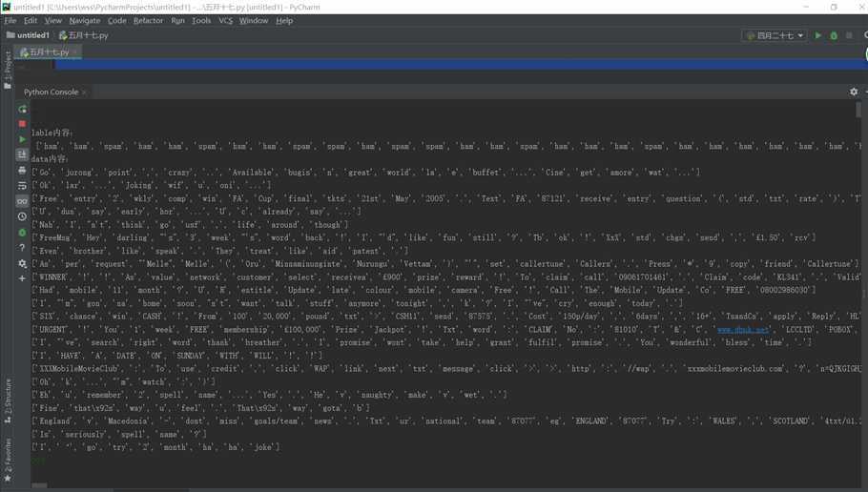Toggle soft-wrap for console output
The width and height of the screenshot is (868, 492).
pos(22,186)
